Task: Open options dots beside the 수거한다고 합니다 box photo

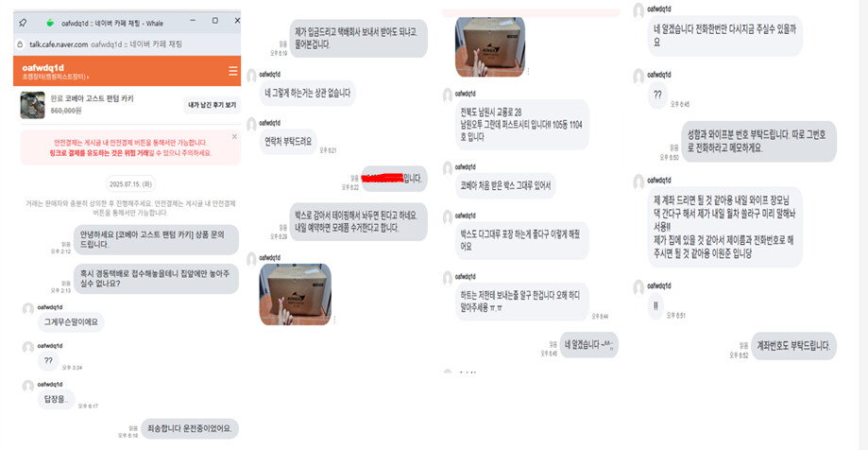Action: tap(335, 320)
